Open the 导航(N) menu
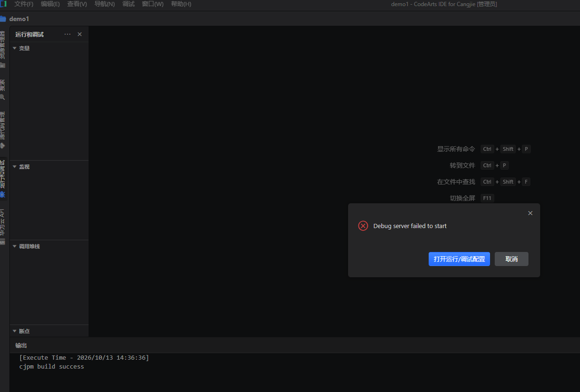Screen dimensions: 580x392 [x=104, y=4]
